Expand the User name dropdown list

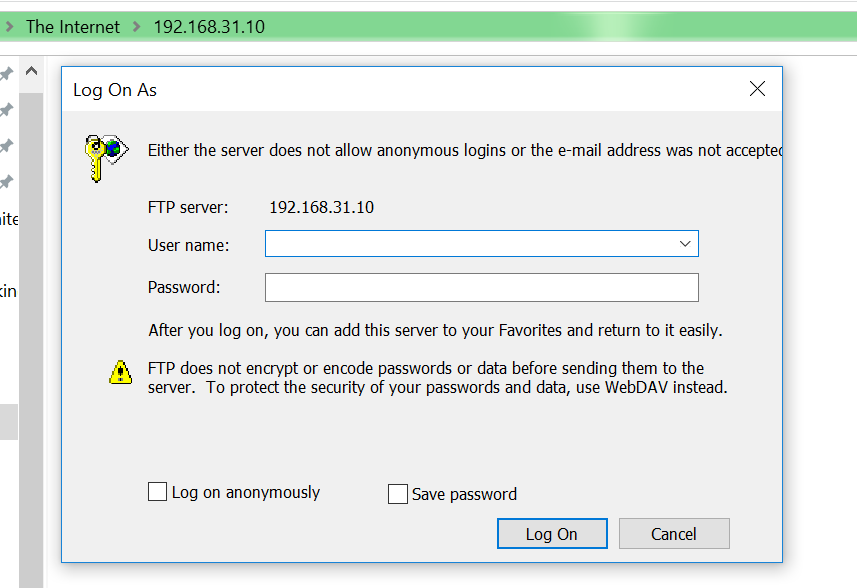[x=685, y=244]
